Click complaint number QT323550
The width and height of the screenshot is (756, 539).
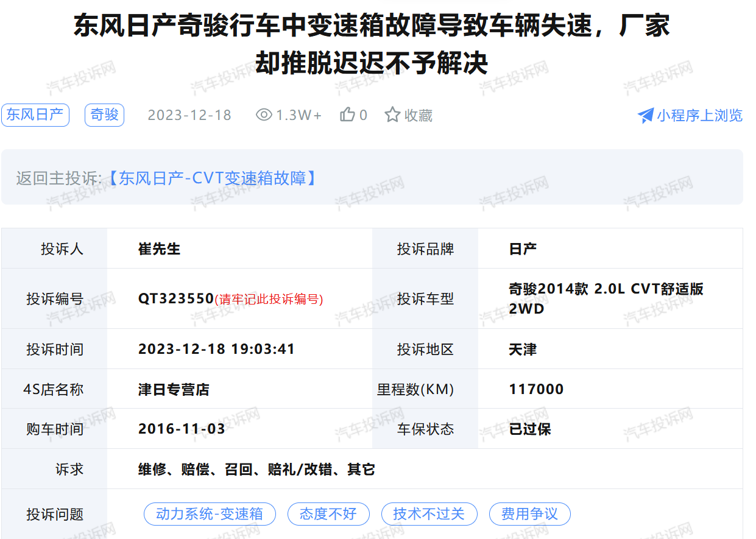click(176, 298)
